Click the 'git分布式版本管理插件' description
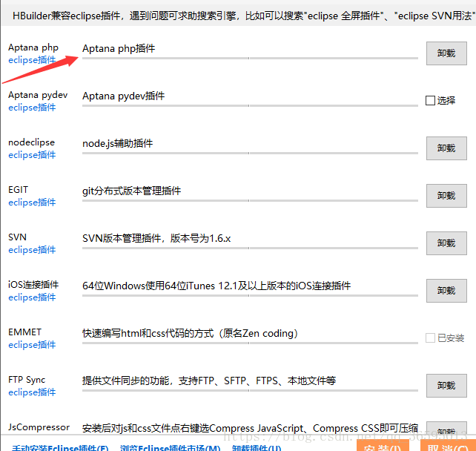476x451 pixels. click(x=131, y=191)
